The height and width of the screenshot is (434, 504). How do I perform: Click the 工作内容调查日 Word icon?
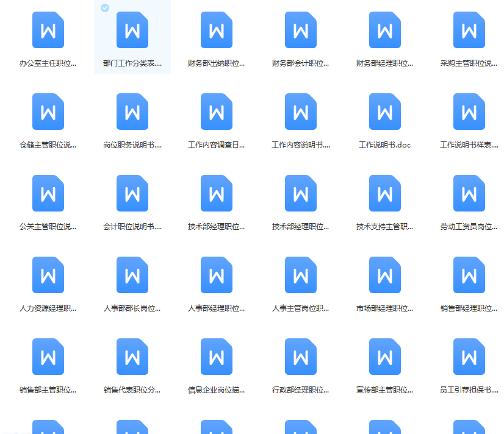(217, 112)
